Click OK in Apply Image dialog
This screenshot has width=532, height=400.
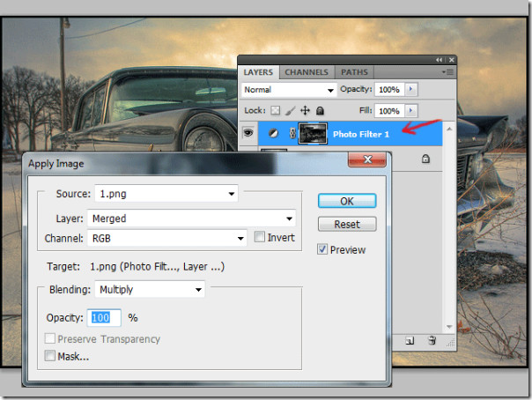[347, 201]
